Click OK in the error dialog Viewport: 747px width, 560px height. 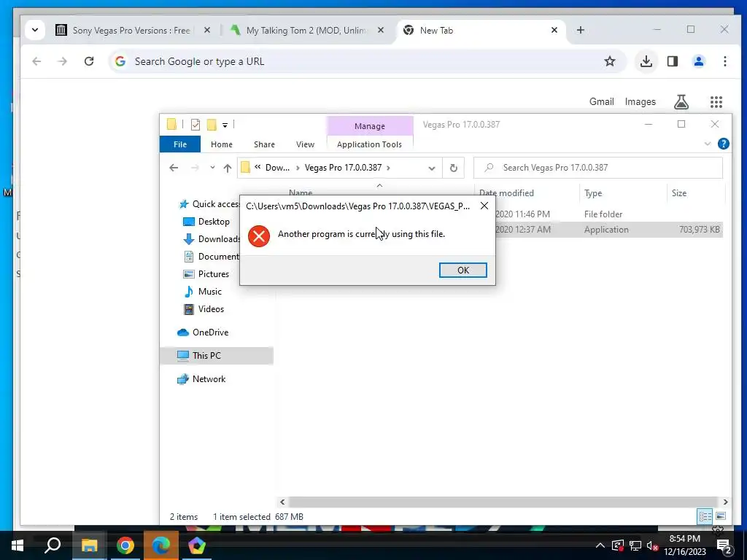462,270
